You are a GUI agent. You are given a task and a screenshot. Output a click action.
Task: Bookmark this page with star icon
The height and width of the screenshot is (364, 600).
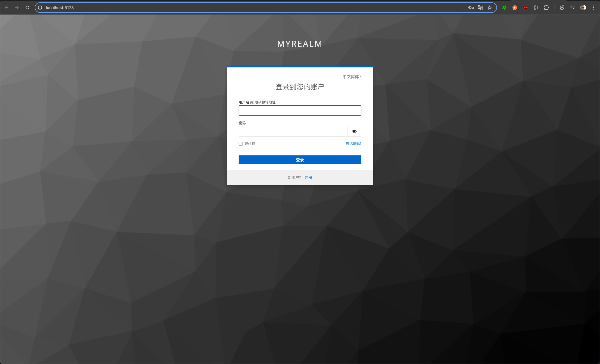pyautogui.click(x=490, y=8)
